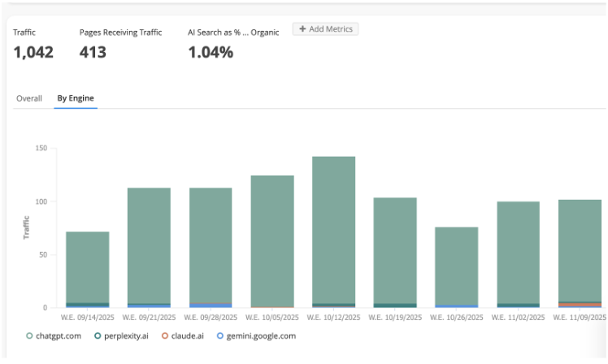Screen dimensions: 608x364
Task: Click the bar for W.E. 09/14/2025
Action: pyautogui.click(x=88, y=266)
